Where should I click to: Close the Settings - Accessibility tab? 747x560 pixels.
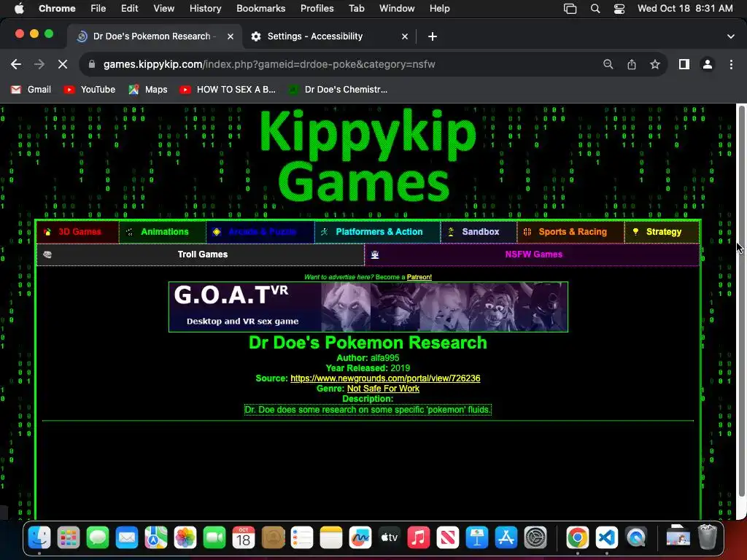[404, 36]
